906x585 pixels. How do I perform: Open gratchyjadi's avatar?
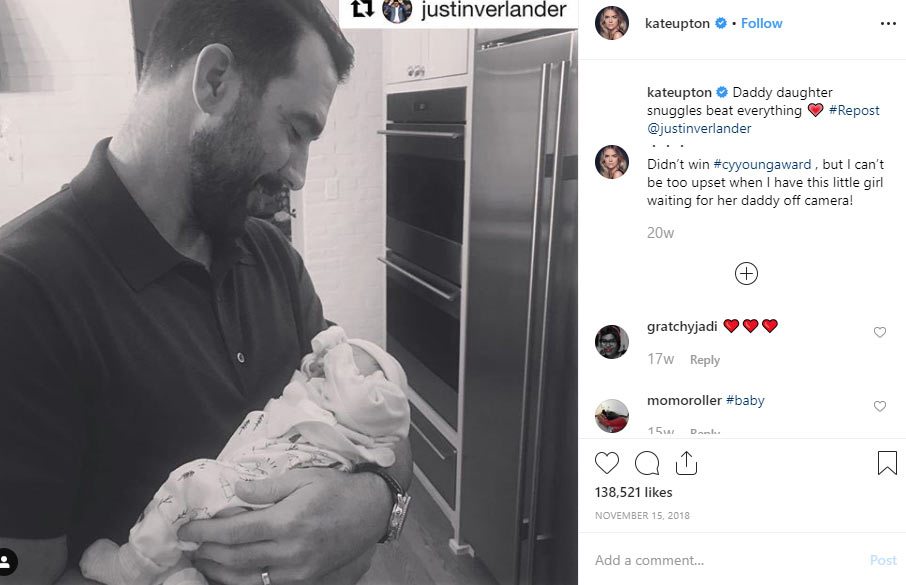(x=612, y=342)
